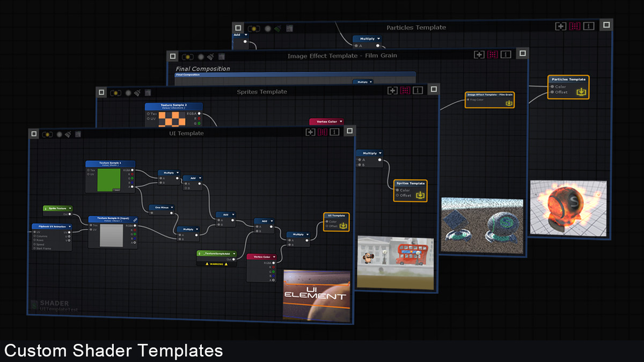The width and height of the screenshot is (644, 362).
Task: Click the Final Composition group header bar
Action: 295,75
